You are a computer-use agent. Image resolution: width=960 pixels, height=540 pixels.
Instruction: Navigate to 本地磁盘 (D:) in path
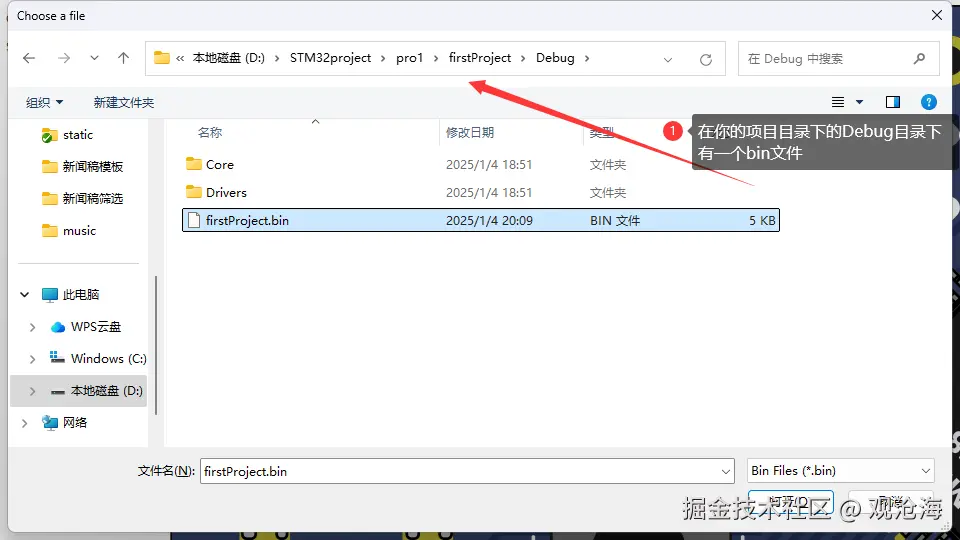pos(228,58)
